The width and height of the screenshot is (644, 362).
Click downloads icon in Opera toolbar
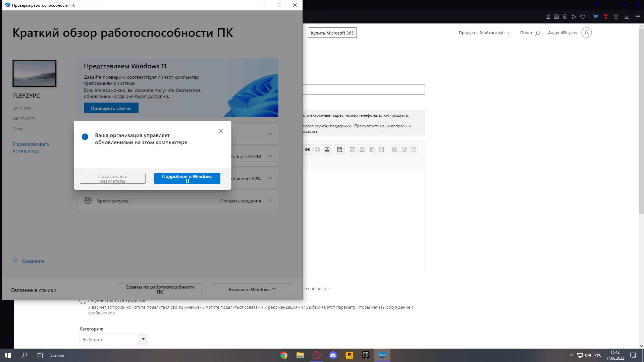(627, 17)
